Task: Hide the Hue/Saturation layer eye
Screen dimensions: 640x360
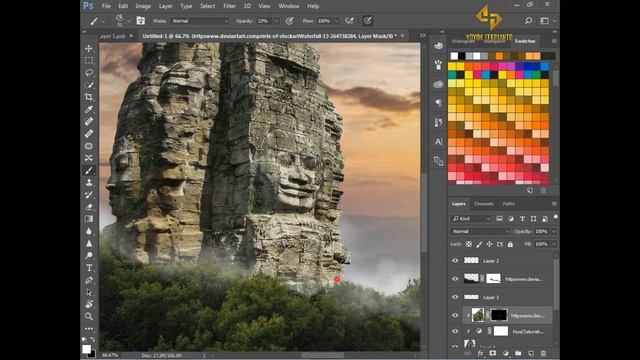Action: (455, 331)
